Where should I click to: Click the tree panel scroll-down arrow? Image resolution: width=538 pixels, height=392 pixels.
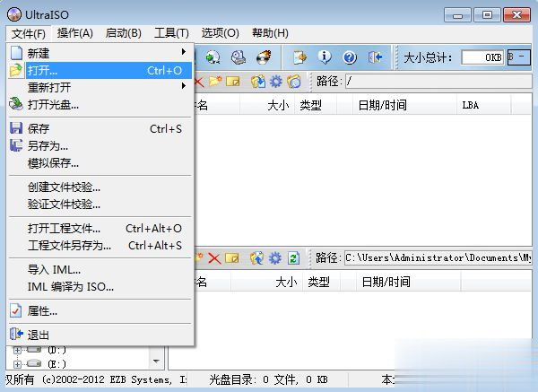pyautogui.click(x=156, y=362)
